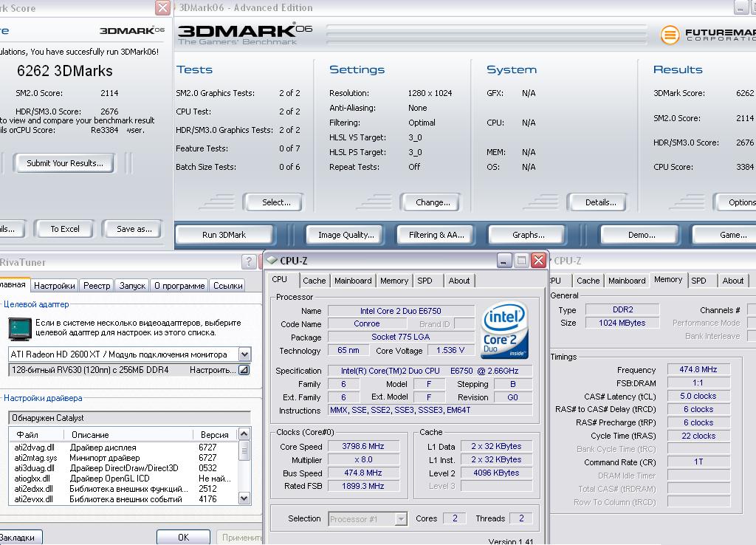Open the target adapter dropdown in RivaTuner
This screenshot has width=756, height=545.
tap(244, 354)
